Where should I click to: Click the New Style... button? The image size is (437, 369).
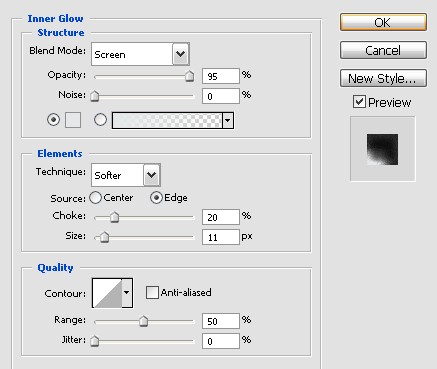pos(383,78)
